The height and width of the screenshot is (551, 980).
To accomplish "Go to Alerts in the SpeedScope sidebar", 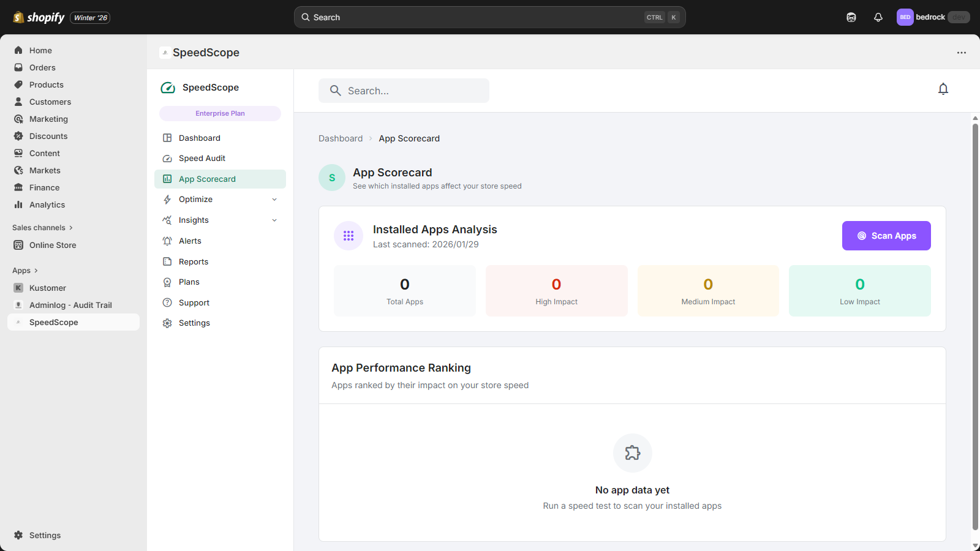I will (190, 241).
